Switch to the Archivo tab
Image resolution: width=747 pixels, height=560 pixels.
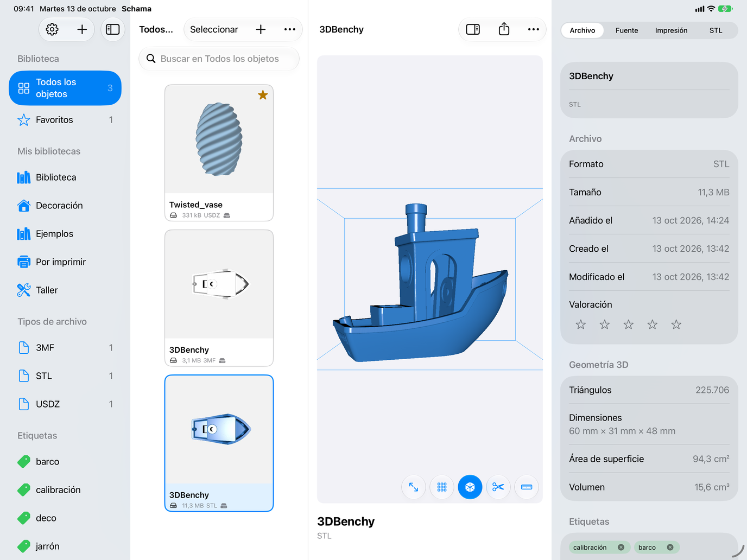click(x=583, y=30)
